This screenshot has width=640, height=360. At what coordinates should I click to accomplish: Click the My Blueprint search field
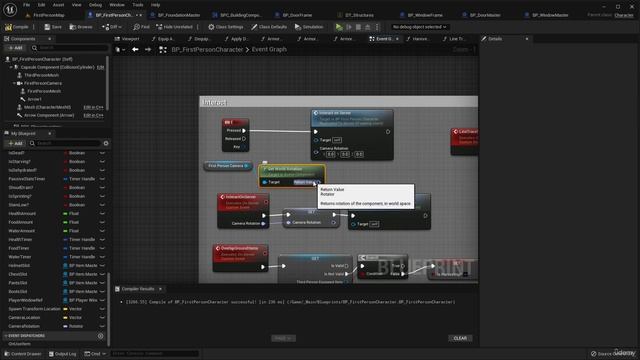[x=65, y=143]
